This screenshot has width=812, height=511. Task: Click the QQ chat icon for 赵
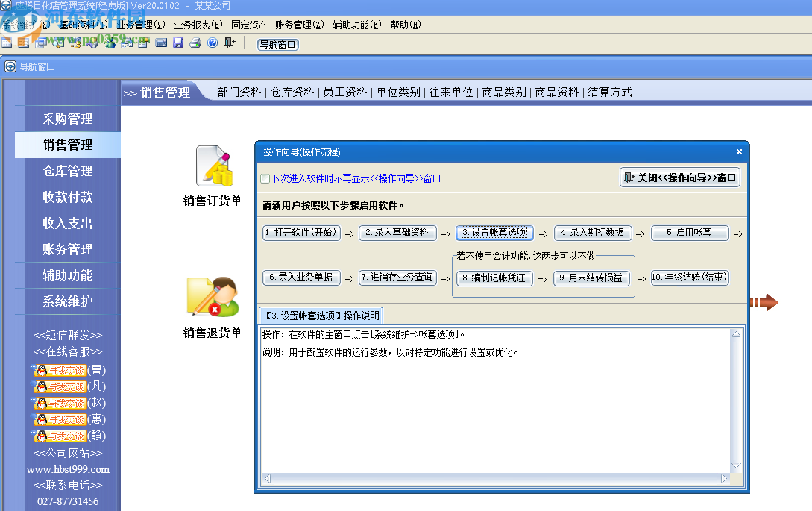pos(59,403)
